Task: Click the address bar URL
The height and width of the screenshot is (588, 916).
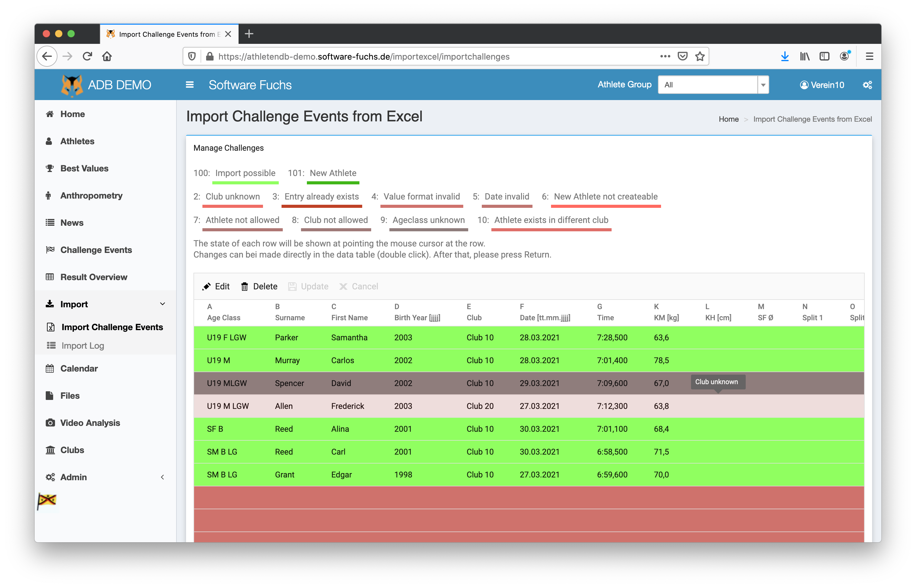Action: (x=364, y=57)
